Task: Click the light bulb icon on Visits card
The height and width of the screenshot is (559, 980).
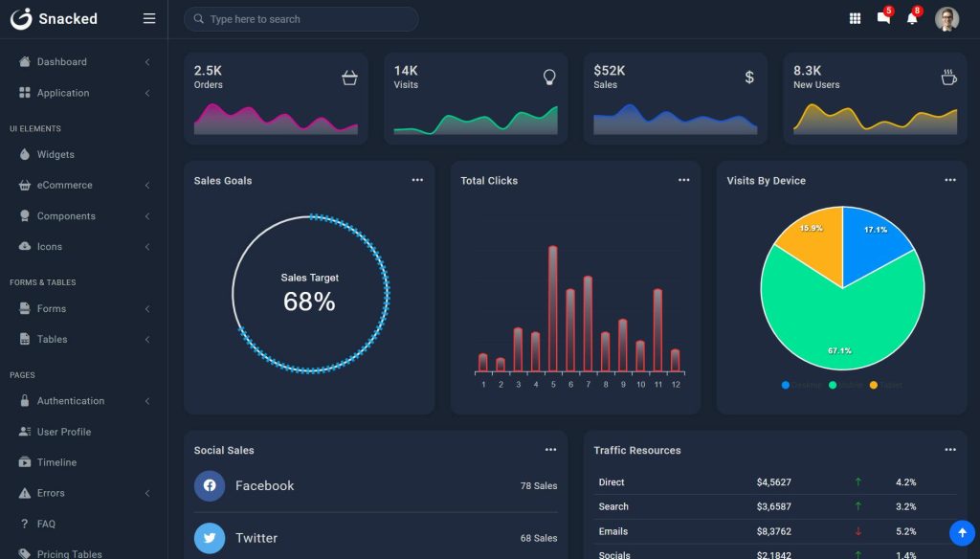Action: (549, 77)
